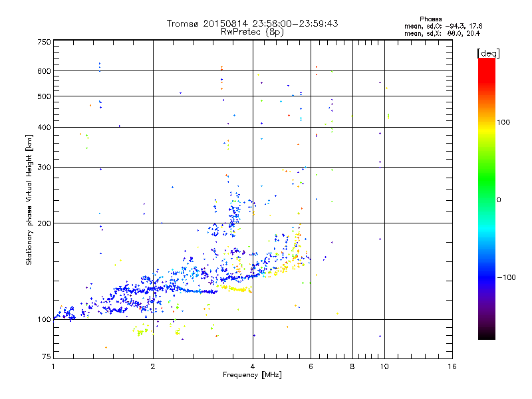Click the x-axis label 'Frequency [MHz]'
This screenshot has height=399, width=532.
pyautogui.click(x=252, y=375)
